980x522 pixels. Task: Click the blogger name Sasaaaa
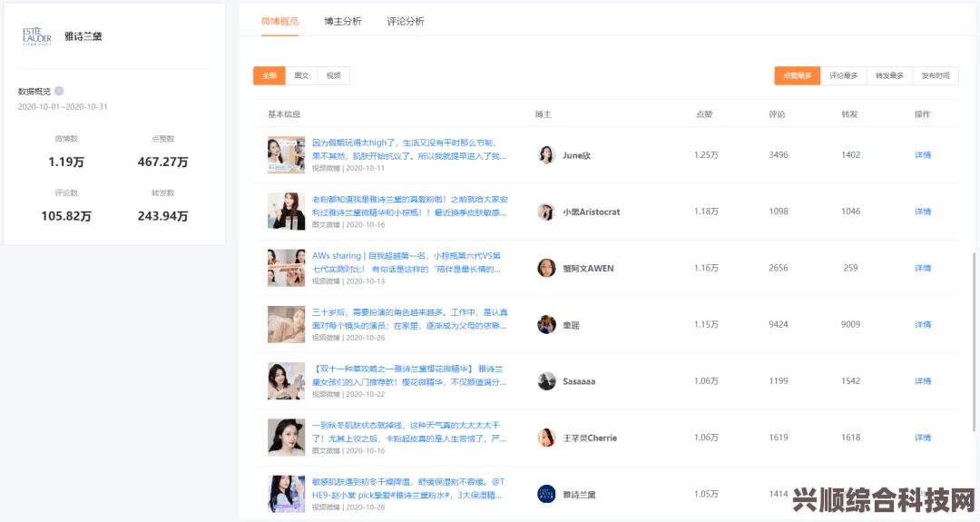[x=579, y=381]
